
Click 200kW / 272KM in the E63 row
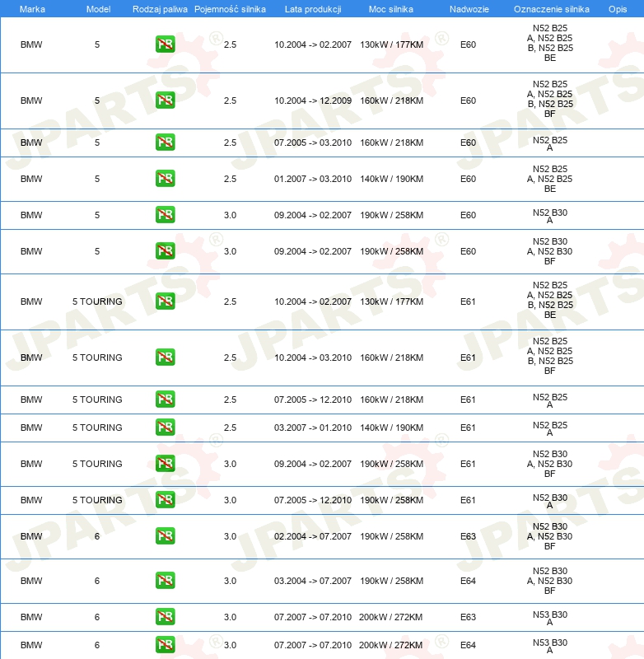pos(390,617)
